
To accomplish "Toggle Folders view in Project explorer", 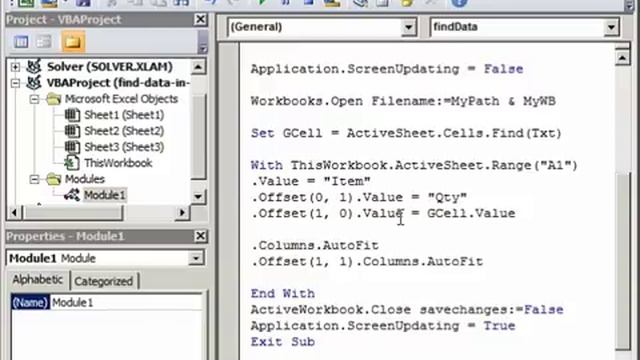I will [73, 42].
